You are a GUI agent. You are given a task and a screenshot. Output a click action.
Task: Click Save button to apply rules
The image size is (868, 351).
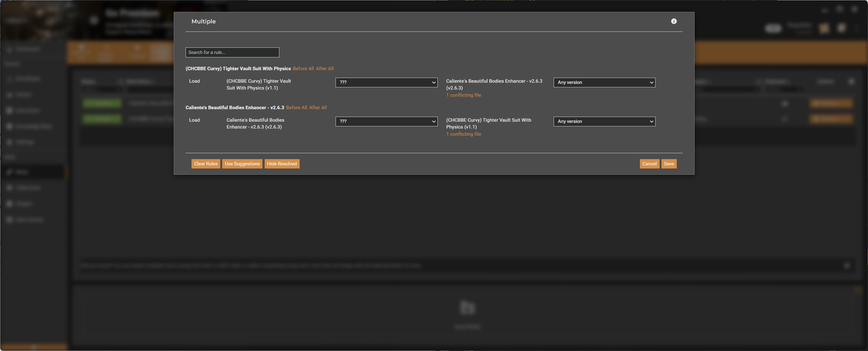click(669, 163)
